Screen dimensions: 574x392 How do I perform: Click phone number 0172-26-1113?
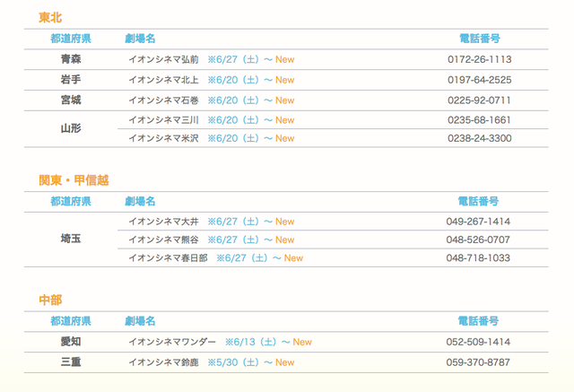pos(480,59)
